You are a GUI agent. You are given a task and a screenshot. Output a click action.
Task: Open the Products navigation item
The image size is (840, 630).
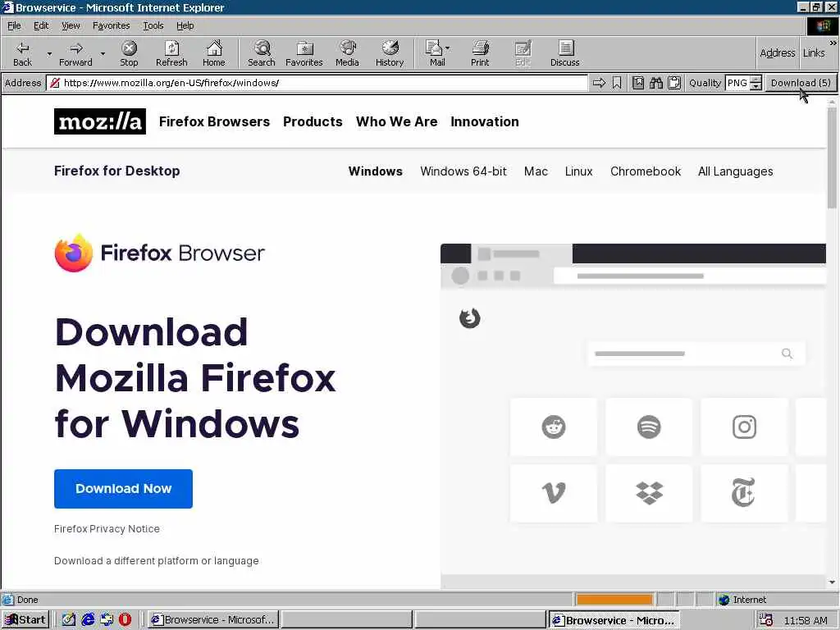[x=313, y=121]
